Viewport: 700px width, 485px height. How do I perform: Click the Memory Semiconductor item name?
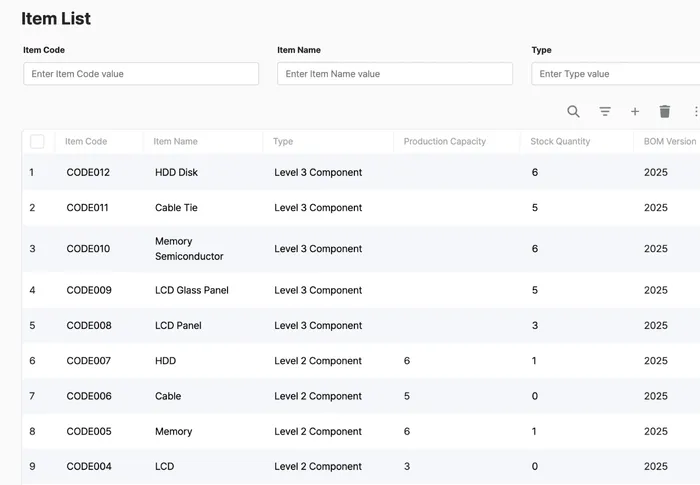click(189, 249)
